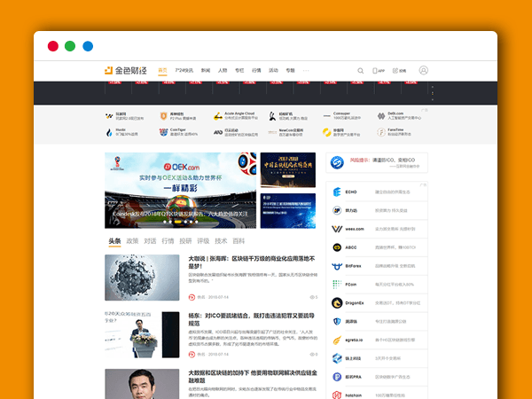Expand the ticker bar's three-dot menu
Viewport: 532px width, 399px height.
[x=432, y=92]
